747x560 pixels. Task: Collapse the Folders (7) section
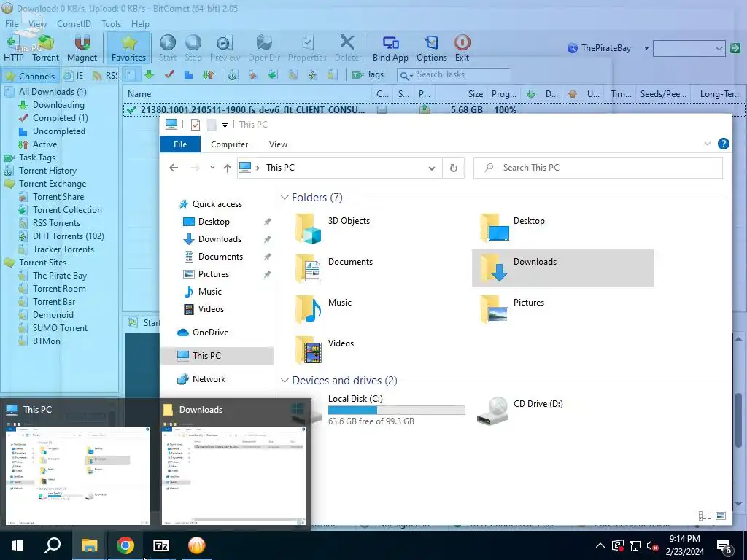pyautogui.click(x=285, y=197)
